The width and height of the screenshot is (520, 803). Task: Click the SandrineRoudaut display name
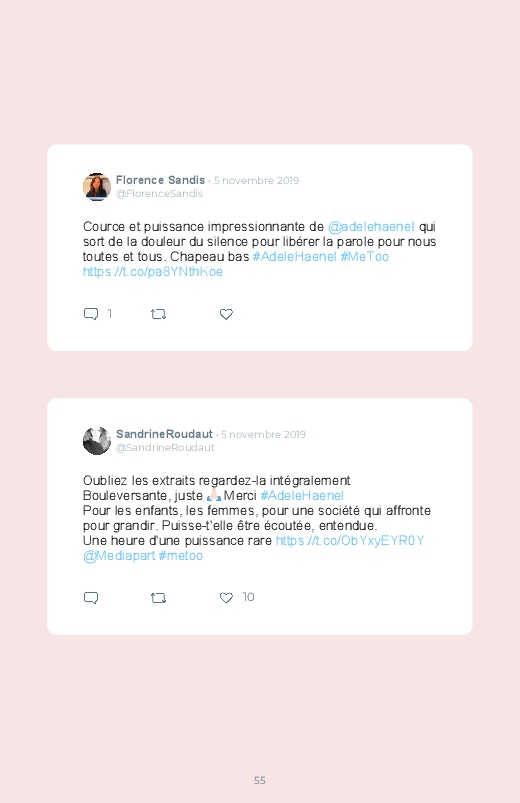coord(164,434)
